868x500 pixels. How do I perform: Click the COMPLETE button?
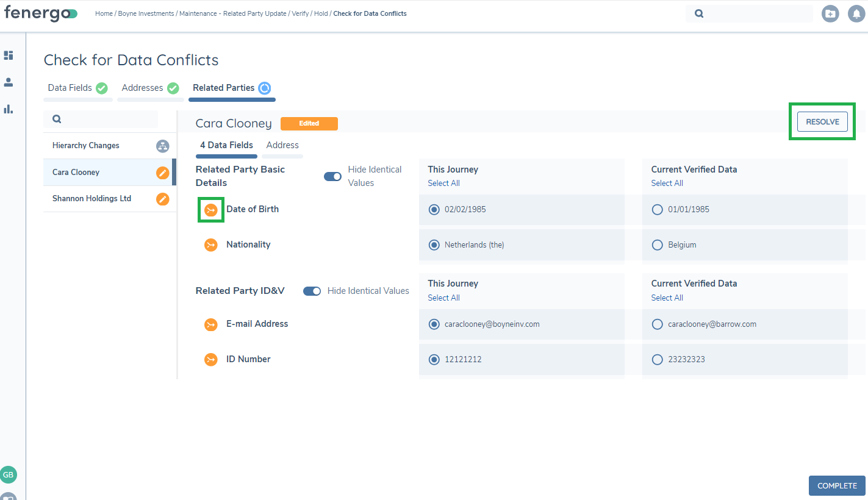coord(837,485)
